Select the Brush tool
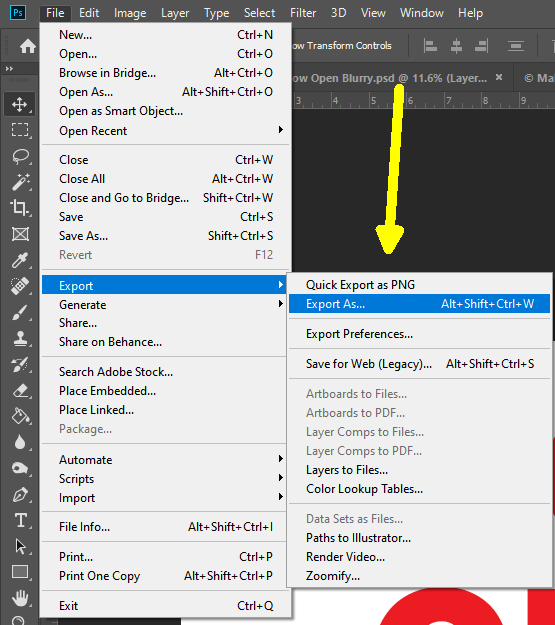555x625 pixels. pyautogui.click(x=20, y=312)
